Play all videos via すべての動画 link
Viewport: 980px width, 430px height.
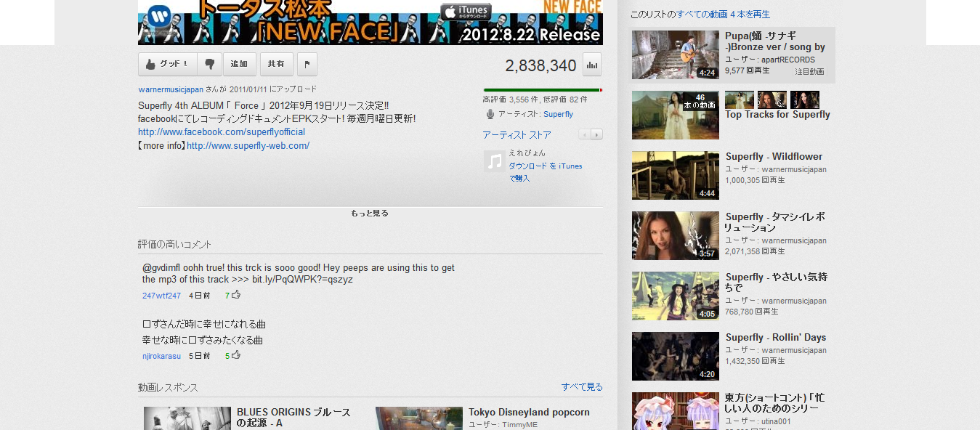[723, 15]
